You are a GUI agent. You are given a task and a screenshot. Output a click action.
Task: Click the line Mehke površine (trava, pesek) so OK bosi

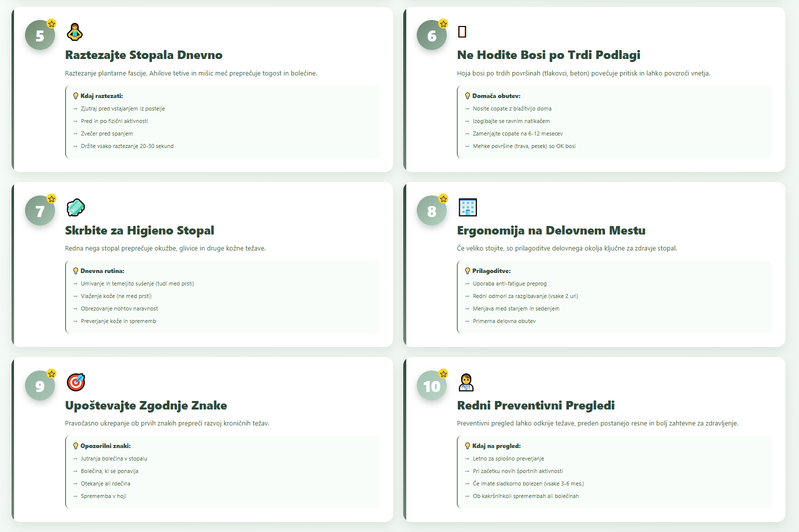tap(524, 146)
